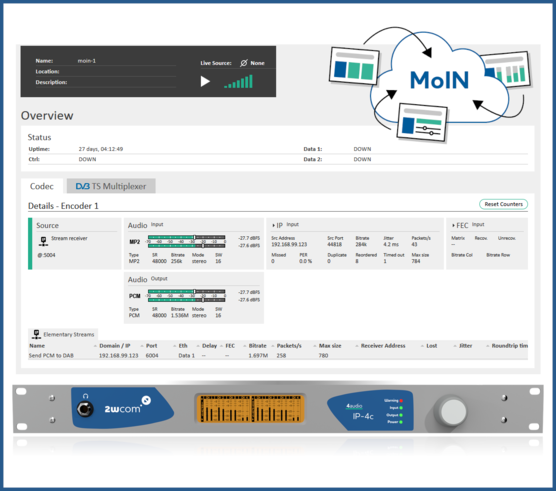
Task: Click the Live Source None icon
Action: [244, 63]
